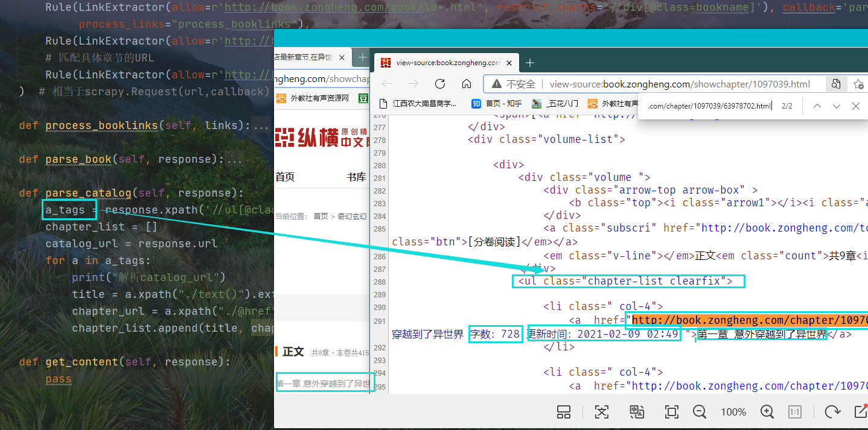Jump to next find result
Screen dimensions: 868x430
[x=837, y=106]
